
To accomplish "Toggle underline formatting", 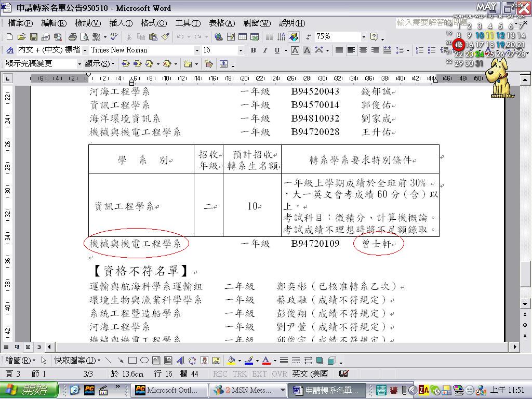I will [x=277, y=50].
